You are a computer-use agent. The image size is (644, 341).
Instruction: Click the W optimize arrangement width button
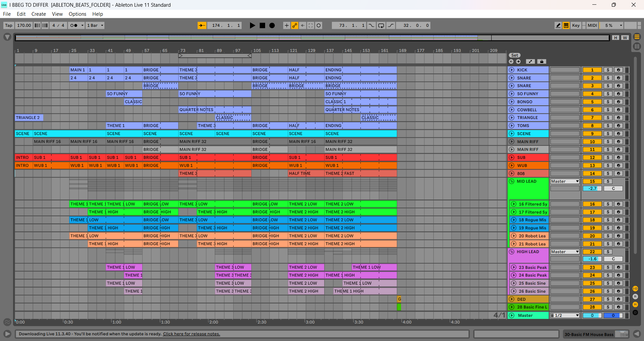(625, 38)
